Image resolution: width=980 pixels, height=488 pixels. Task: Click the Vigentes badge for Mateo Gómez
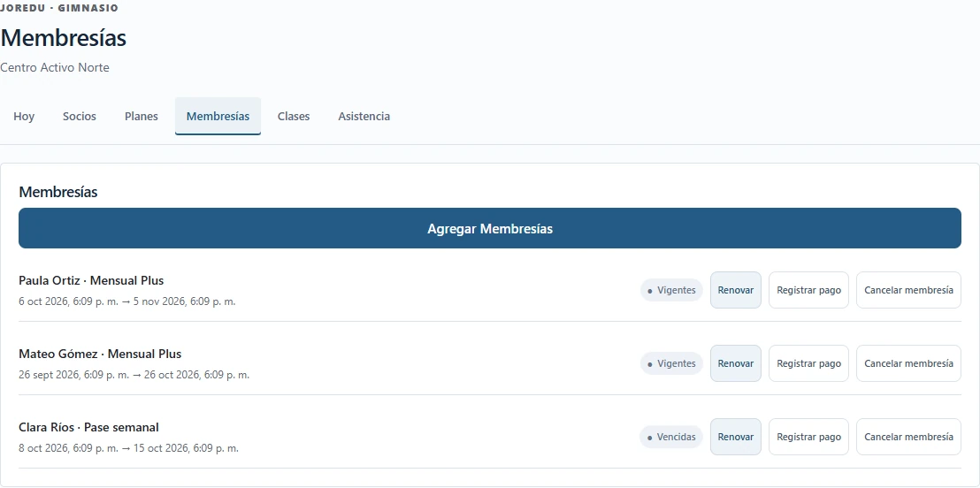click(671, 363)
